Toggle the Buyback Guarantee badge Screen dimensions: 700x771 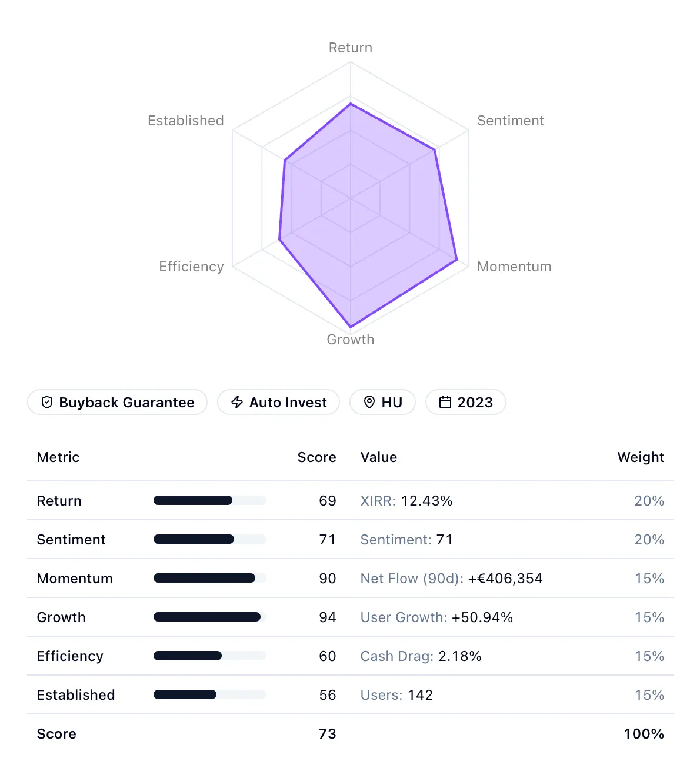click(117, 402)
